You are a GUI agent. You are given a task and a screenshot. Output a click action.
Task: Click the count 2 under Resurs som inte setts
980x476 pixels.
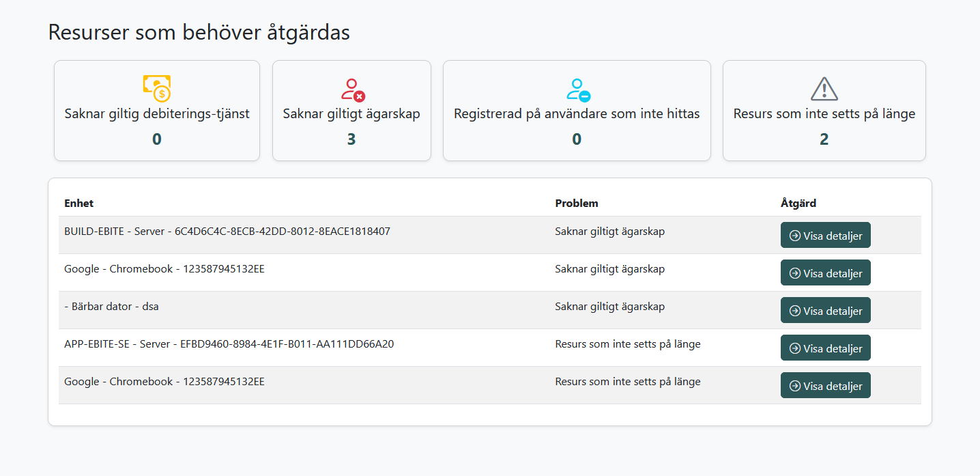824,139
